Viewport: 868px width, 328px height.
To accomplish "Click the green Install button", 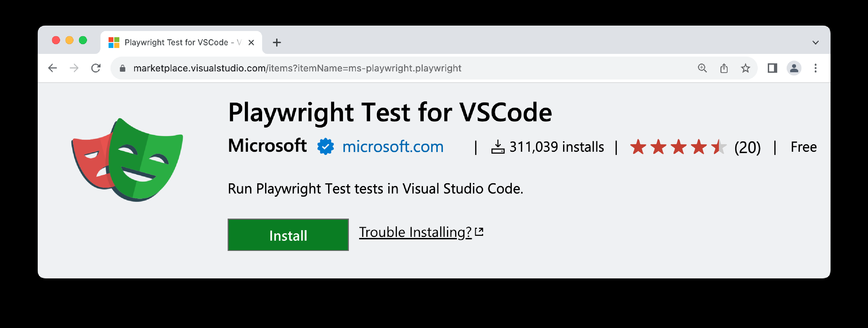I will [x=288, y=235].
